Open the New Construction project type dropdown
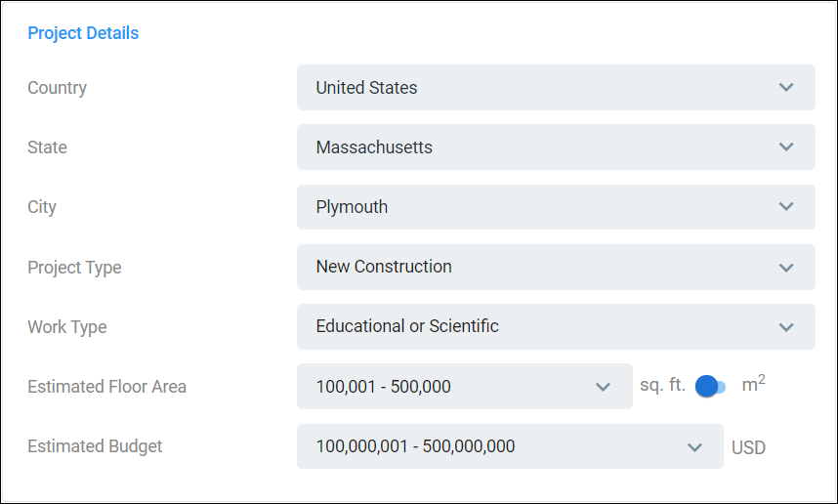 [556, 268]
